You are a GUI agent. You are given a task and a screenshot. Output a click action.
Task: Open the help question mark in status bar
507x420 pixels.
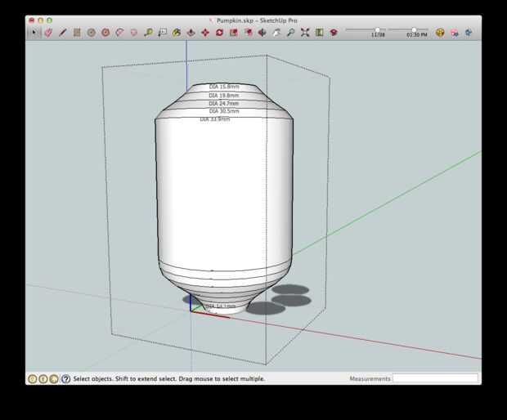[65, 379]
